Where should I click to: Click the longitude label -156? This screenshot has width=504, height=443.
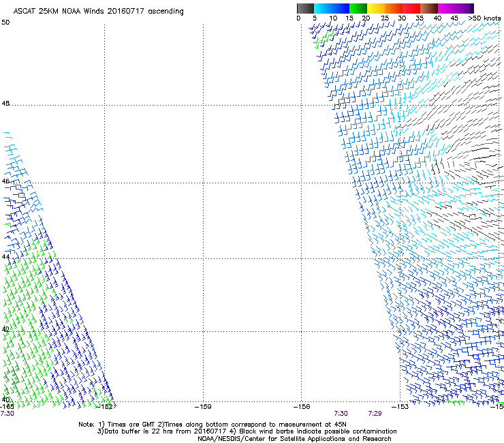pos(302,407)
